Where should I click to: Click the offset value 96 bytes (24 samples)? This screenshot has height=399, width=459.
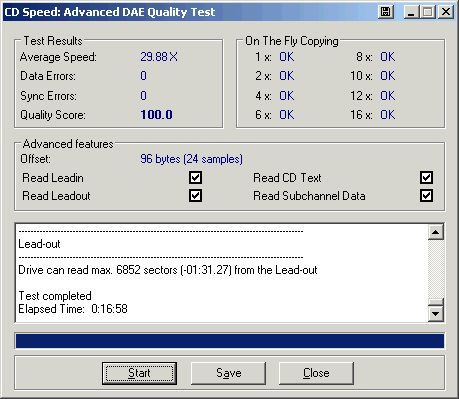pos(191,159)
